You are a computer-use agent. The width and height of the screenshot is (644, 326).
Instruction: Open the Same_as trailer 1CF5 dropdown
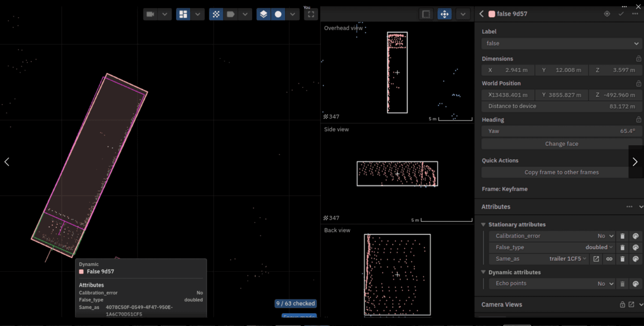point(568,259)
